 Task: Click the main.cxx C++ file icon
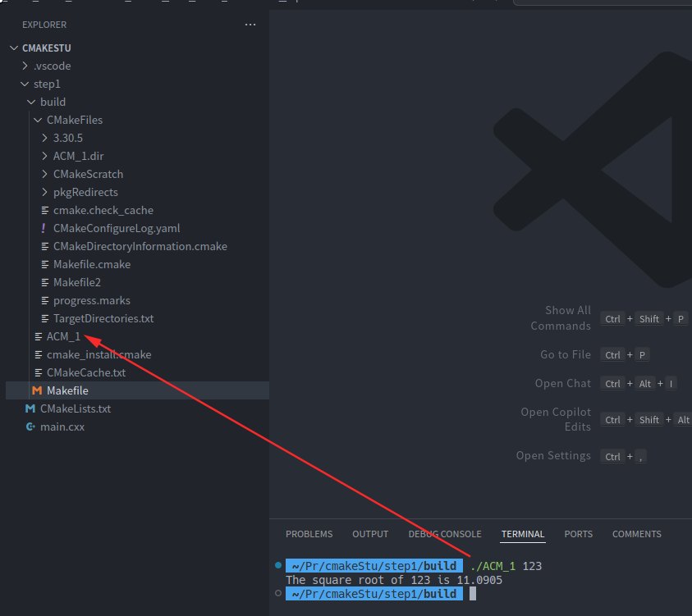click(30, 427)
